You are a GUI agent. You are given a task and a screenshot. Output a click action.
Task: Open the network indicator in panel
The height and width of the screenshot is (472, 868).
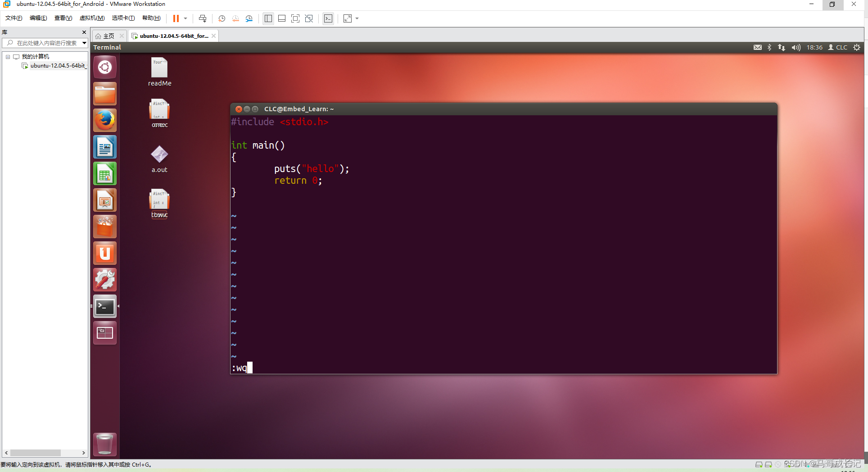click(782, 47)
